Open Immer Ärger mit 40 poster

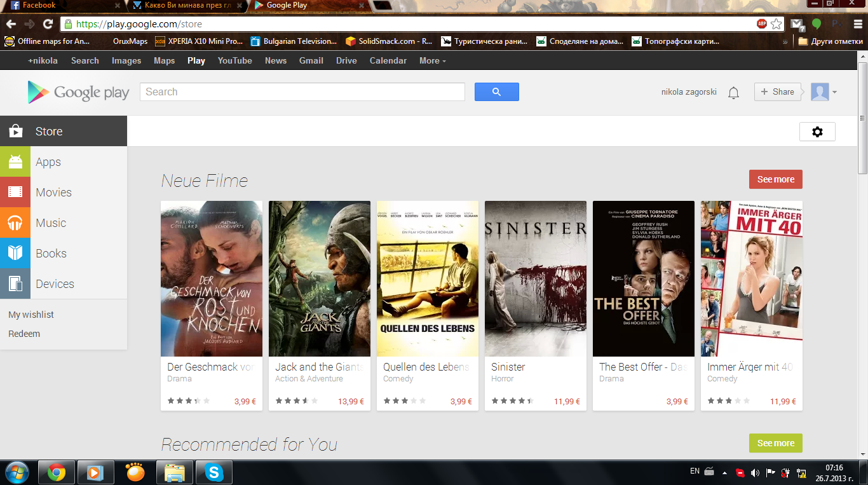tap(752, 278)
